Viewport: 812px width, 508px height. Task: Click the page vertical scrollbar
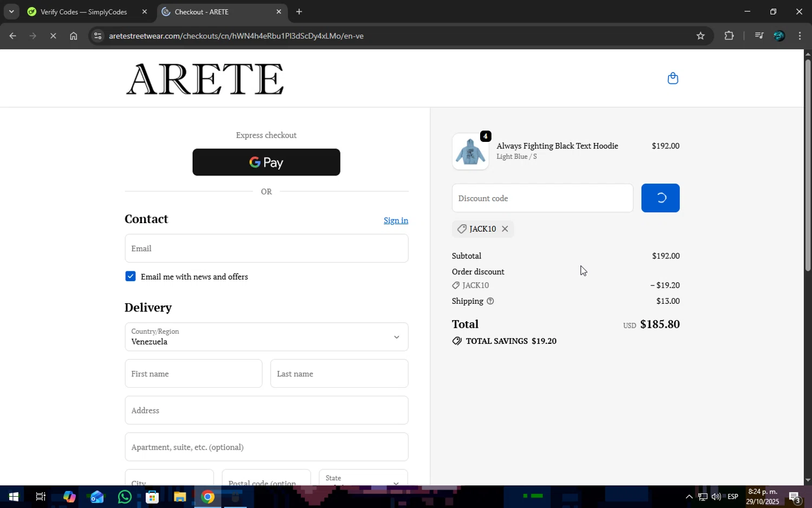tap(808, 165)
